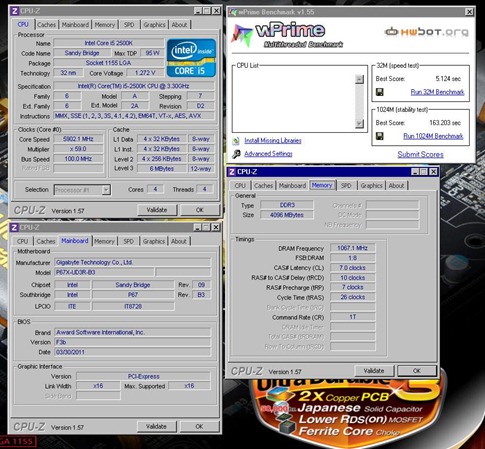Click the memory Type DDR3 value

pos(287,205)
